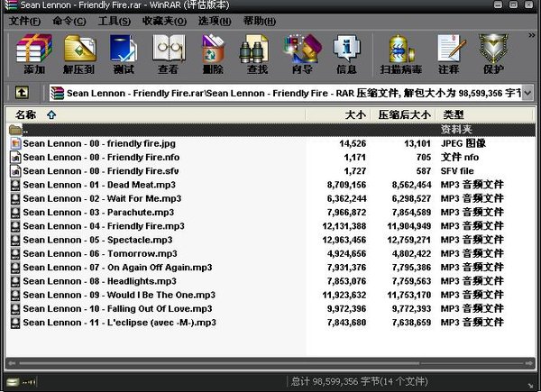541x392 pixels.
Task: Click status bar total 98,599,356 字节 text
Action: pyautogui.click(x=359, y=382)
